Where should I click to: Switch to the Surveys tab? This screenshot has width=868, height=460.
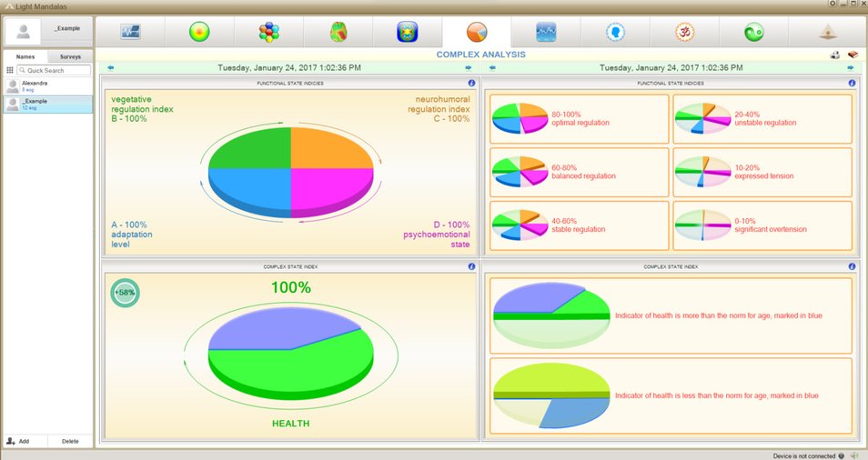70,56
